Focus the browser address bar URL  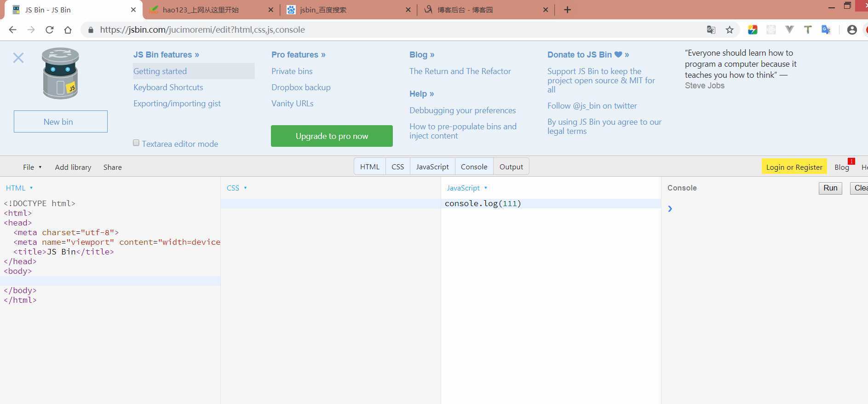point(202,30)
